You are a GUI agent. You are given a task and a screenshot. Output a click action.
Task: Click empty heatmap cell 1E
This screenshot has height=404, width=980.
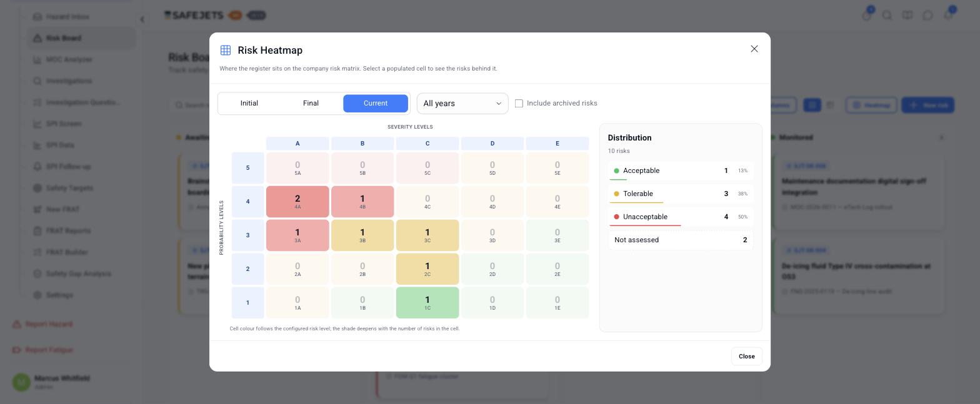(557, 303)
